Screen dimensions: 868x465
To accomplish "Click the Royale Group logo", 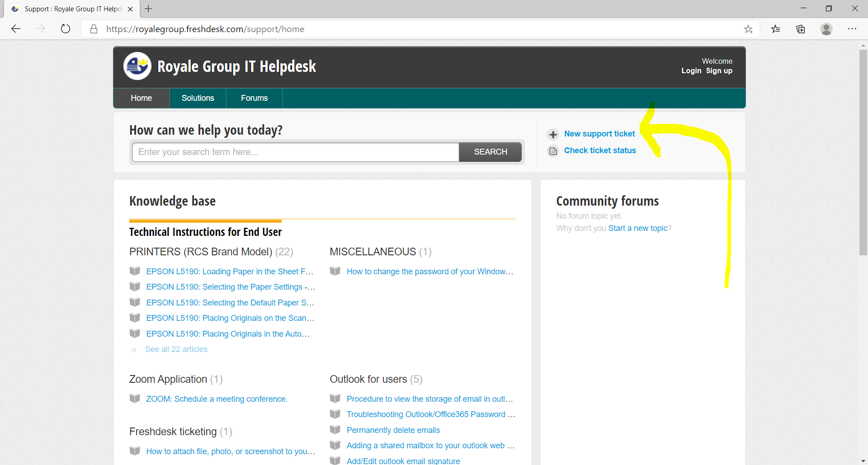I will (137, 66).
